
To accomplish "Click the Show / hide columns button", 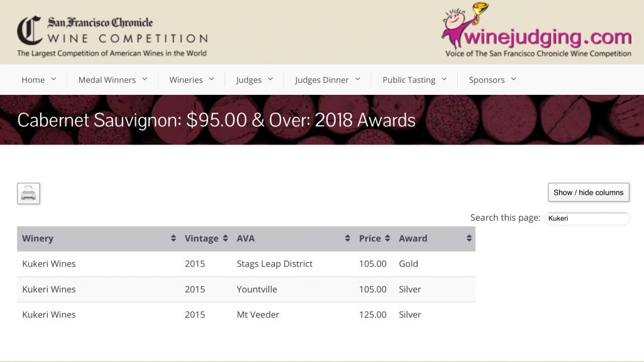I will tap(588, 192).
